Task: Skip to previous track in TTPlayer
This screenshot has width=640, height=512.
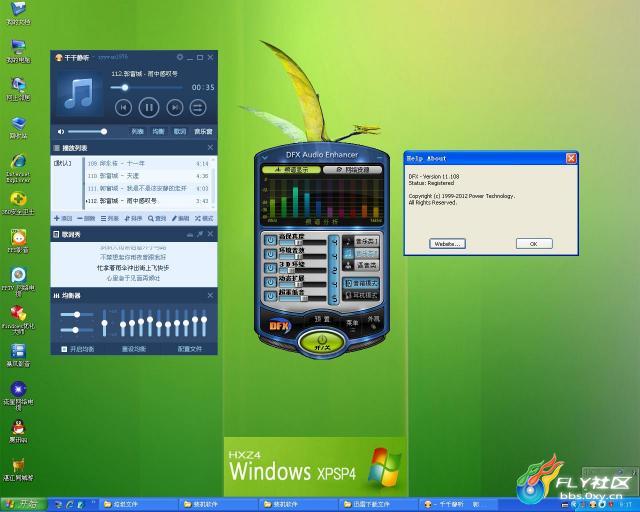Action: coord(123,107)
